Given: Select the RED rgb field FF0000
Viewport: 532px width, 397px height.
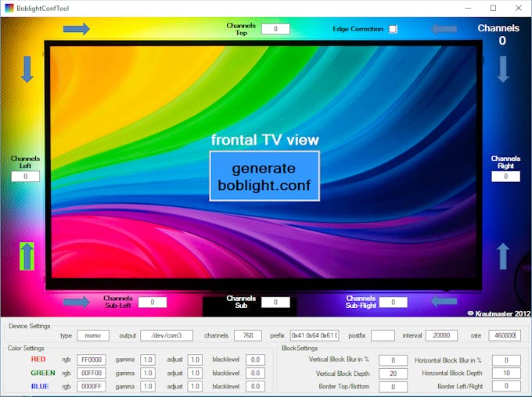Looking at the screenshot, I should pyautogui.click(x=92, y=359).
